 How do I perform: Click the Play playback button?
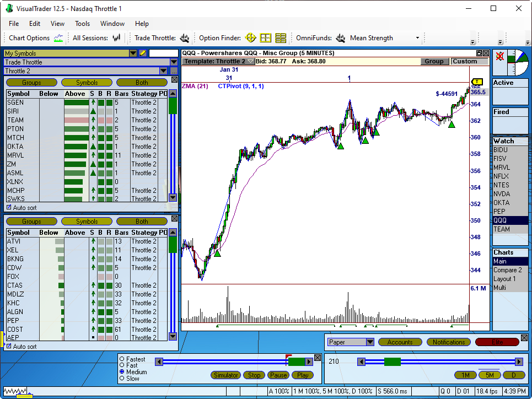point(303,375)
